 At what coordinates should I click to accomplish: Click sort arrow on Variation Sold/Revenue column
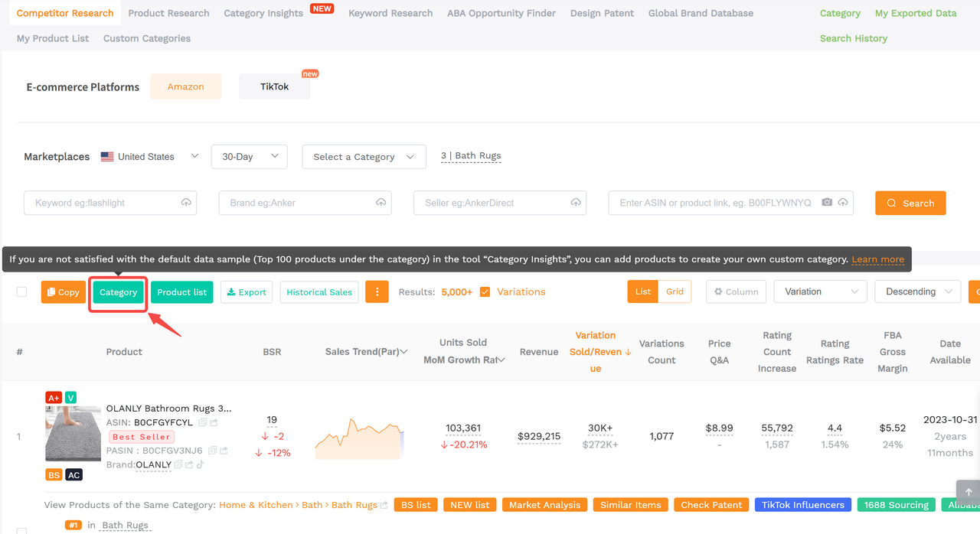(628, 352)
